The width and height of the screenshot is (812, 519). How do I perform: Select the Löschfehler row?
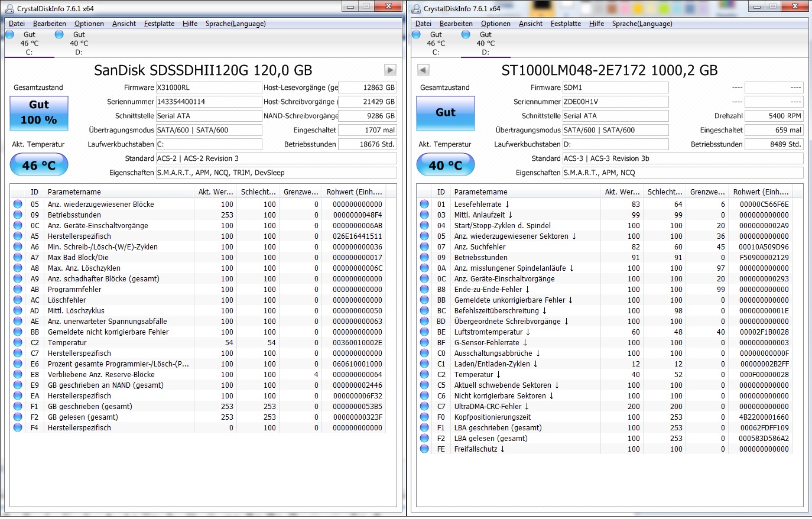198,300
